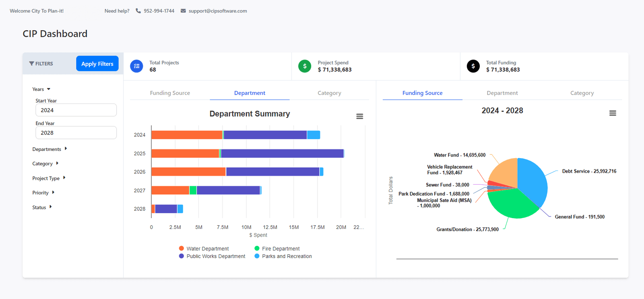Click the black Total Funding dollar icon

coord(473,66)
